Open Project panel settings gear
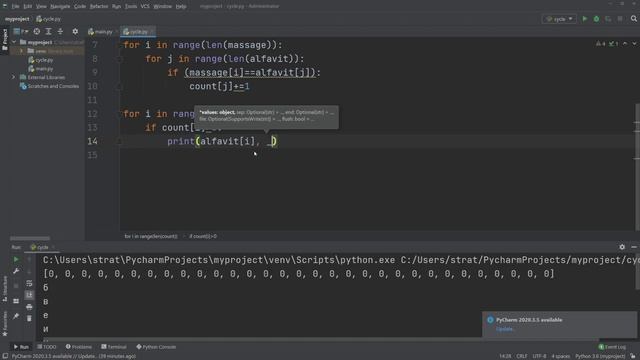 (75, 31)
